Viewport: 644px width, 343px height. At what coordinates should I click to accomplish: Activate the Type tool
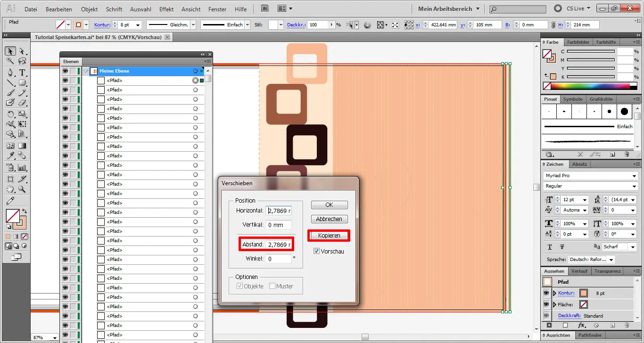click(x=22, y=73)
